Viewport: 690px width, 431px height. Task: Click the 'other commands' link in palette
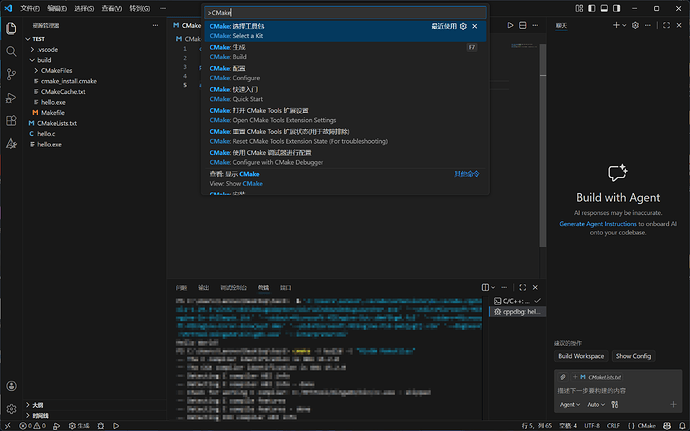point(466,174)
